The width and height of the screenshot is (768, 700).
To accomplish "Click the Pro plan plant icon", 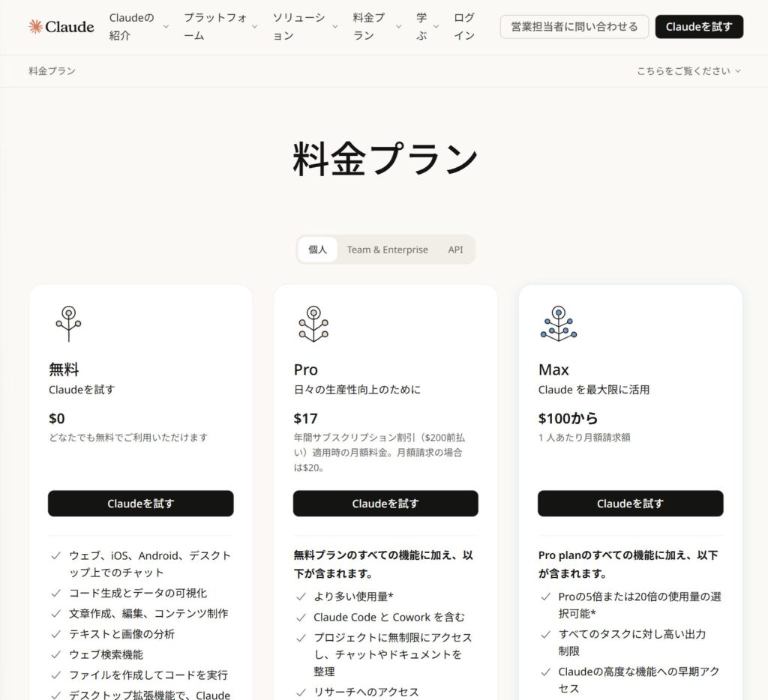I will point(313,322).
